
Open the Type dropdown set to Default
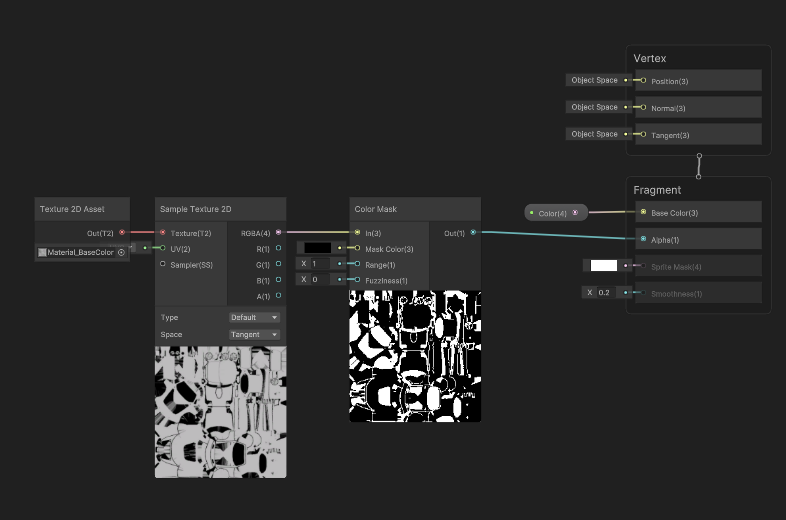coord(255,317)
